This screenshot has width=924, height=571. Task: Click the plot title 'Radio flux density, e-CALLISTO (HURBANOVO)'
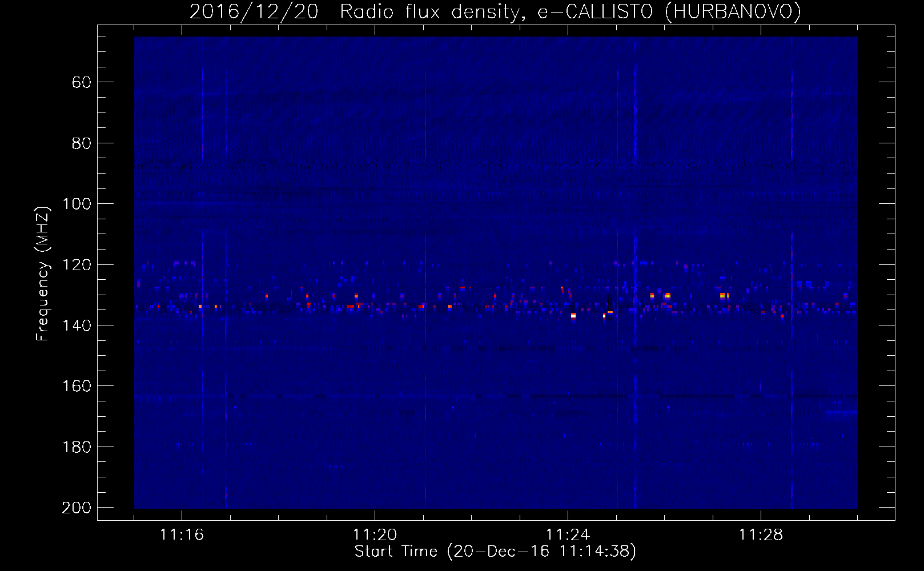pyautogui.click(x=571, y=11)
